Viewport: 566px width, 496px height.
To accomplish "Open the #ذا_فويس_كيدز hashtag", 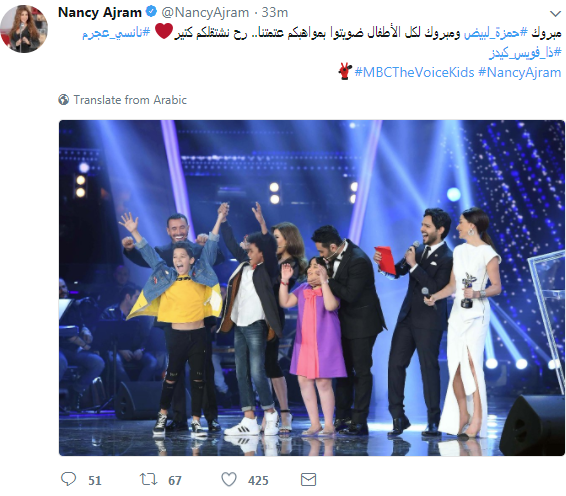I will click(526, 53).
